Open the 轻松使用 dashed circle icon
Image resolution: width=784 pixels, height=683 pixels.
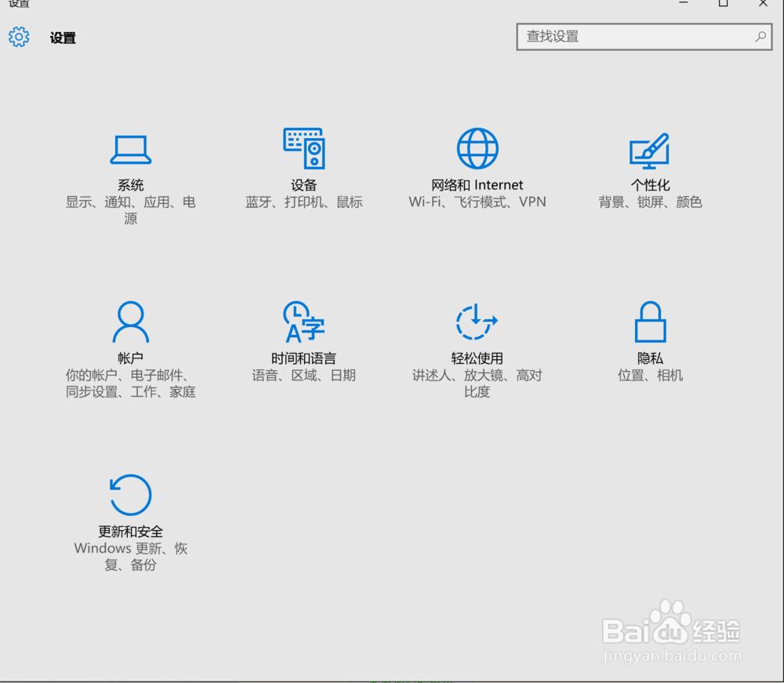point(477,322)
